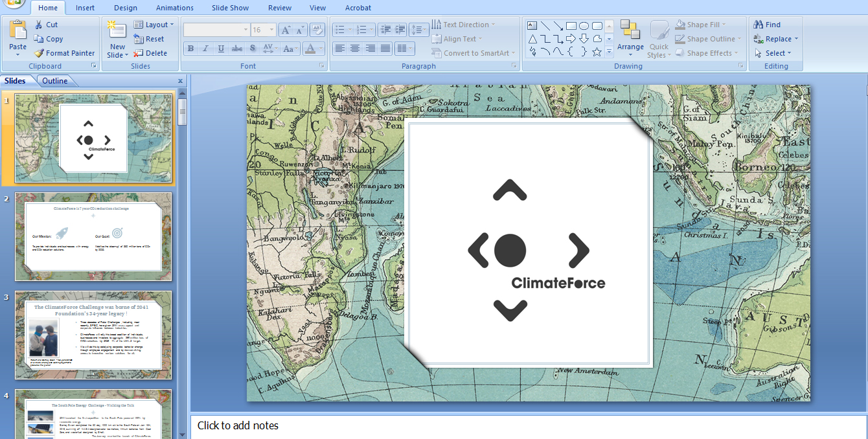Go to the Review ribbon tab
The image size is (868, 439).
pos(280,8)
